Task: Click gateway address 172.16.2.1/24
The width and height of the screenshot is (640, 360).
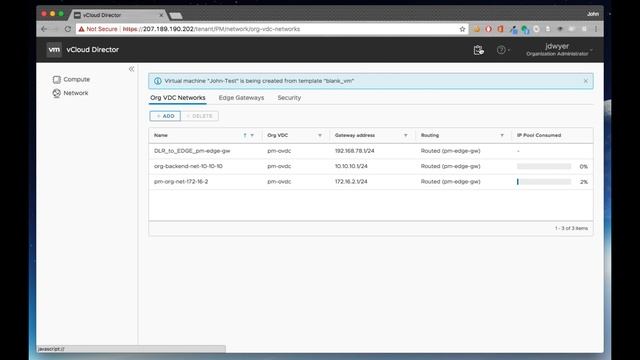Action: (x=351, y=182)
